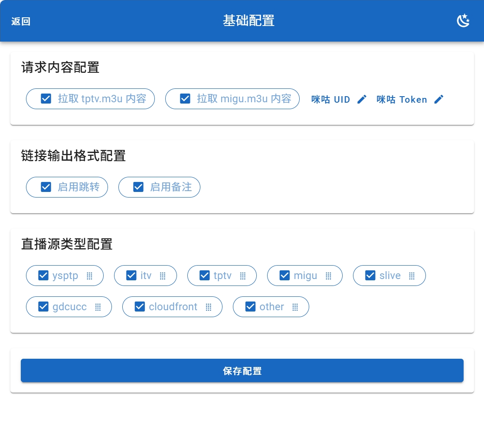Viewport: 484px width, 448px height.
Task: Toggle dark mode moon icon
Action: [463, 21]
